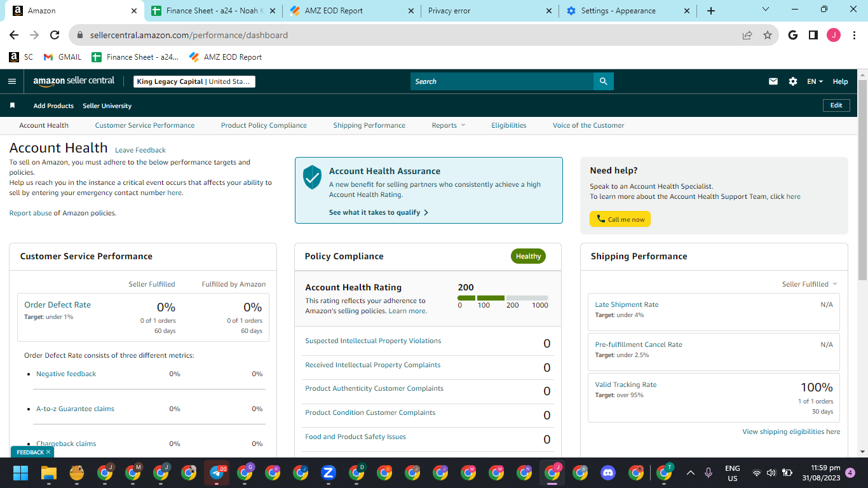Close the Settings - Appearance tab
Screen dimensions: 868x488
[686, 11]
